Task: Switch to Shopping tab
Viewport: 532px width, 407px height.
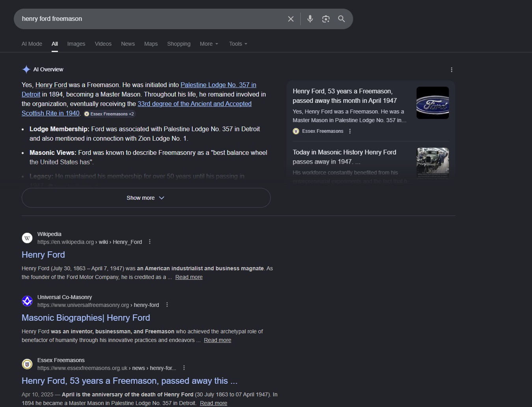Action: pyautogui.click(x=179, y=44)
